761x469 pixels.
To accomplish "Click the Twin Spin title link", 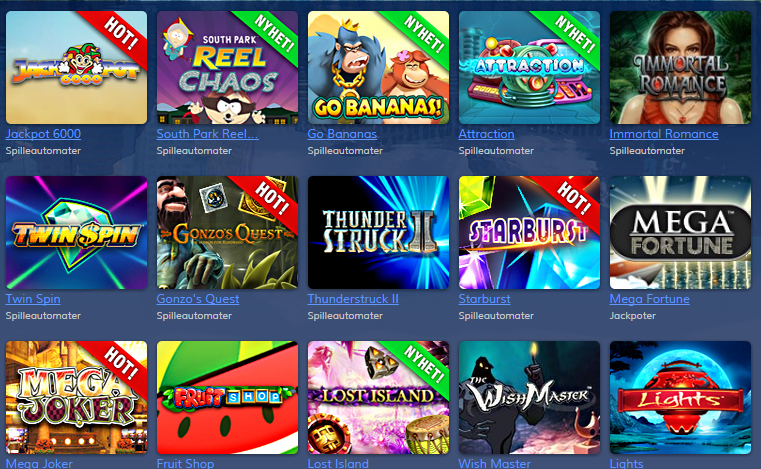I will point(33,299).
